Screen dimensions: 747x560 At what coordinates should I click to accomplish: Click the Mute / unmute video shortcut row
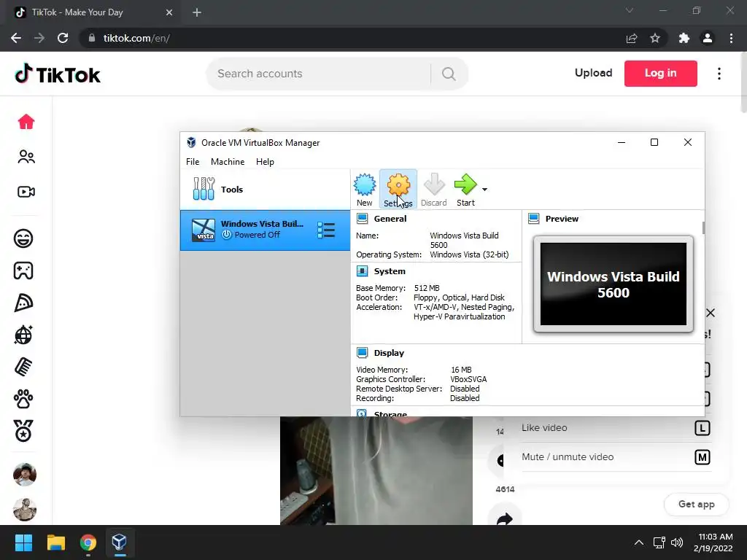point(616,457)
